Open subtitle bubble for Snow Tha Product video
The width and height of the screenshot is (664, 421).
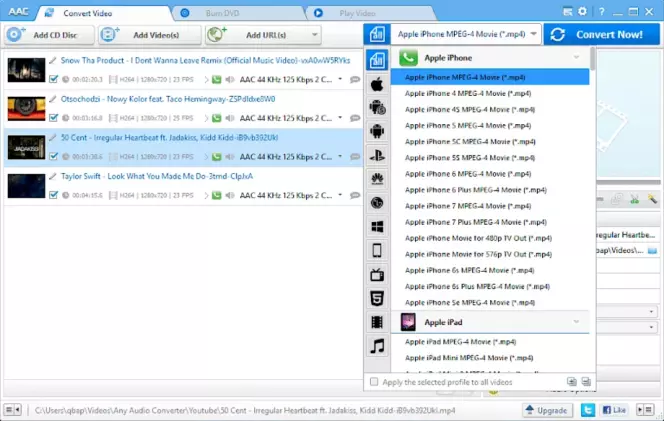point(355,80)
